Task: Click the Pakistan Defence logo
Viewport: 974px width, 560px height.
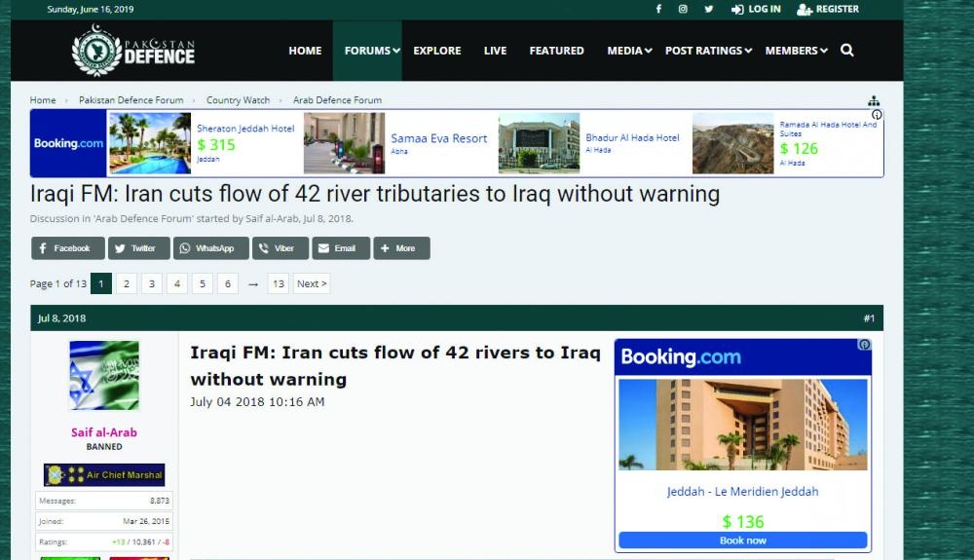Action: pos(134,50)
